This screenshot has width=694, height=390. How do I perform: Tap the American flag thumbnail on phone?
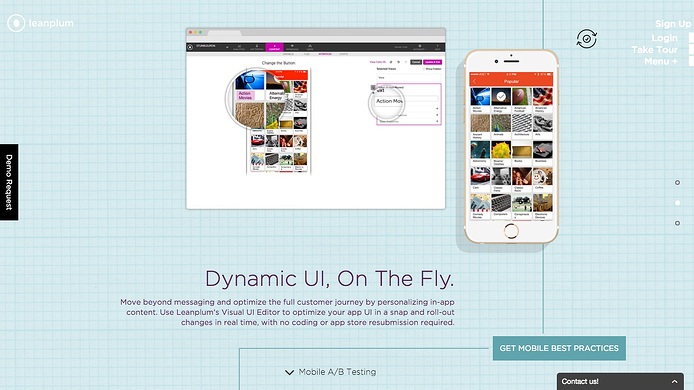(x=543, y=97)
